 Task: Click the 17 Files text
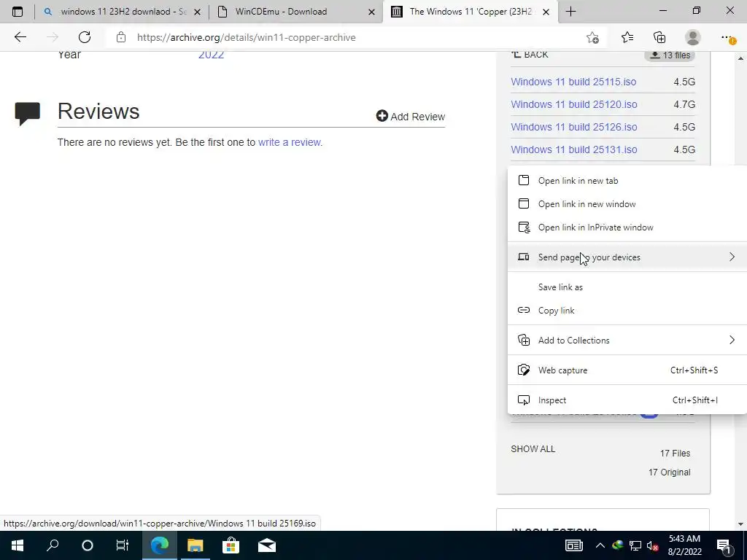click(x=675, y=454)
